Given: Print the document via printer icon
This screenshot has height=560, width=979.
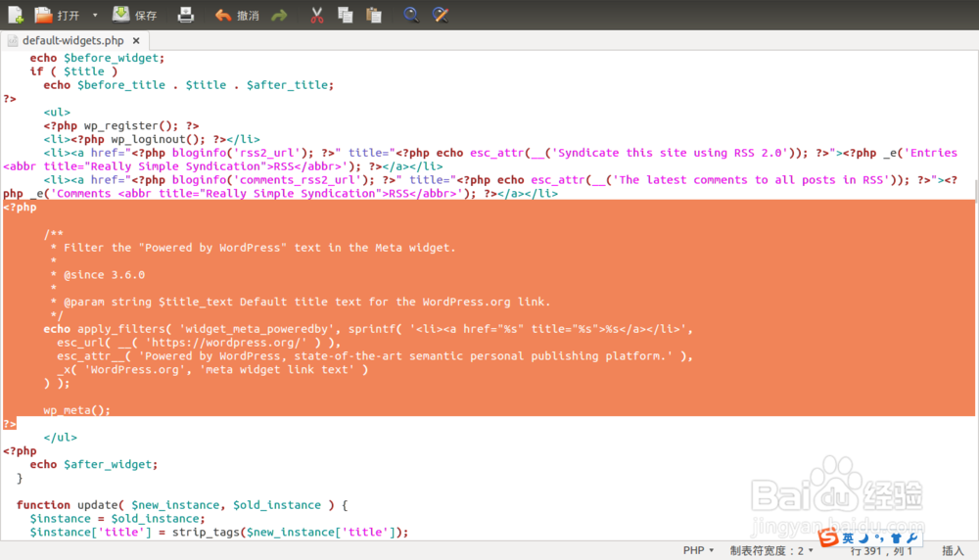Looking at the screenshot, I should pos(185,15).
